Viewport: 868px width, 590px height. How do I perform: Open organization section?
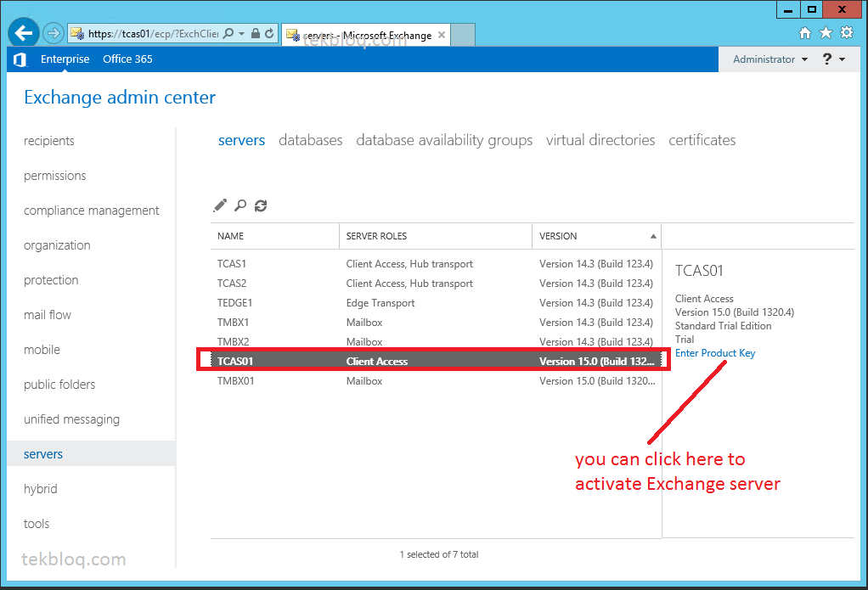[57, 245]
